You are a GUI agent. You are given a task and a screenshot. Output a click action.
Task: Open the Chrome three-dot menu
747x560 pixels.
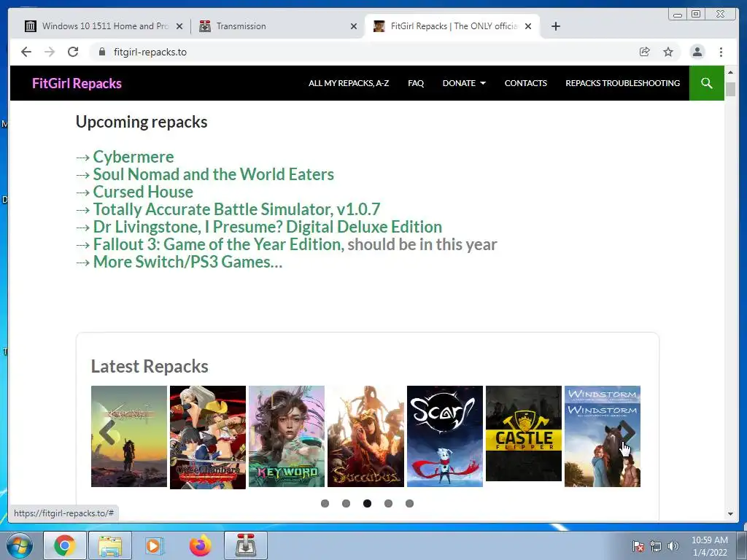[x=721, y=52]
